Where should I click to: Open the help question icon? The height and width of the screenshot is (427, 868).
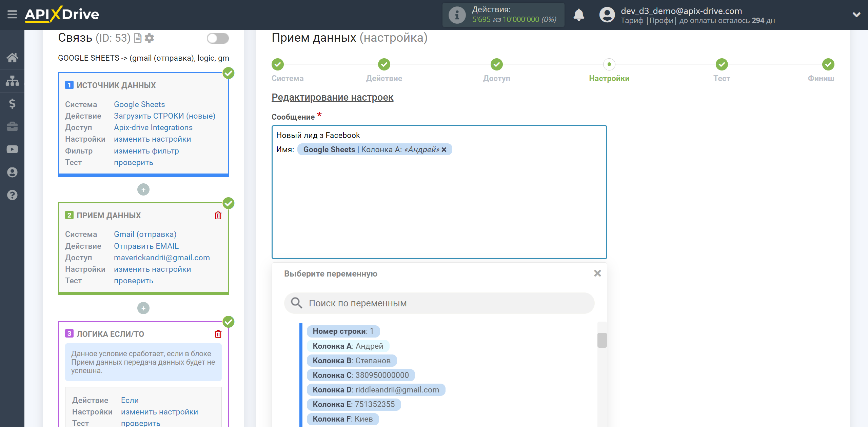(12, 195)
